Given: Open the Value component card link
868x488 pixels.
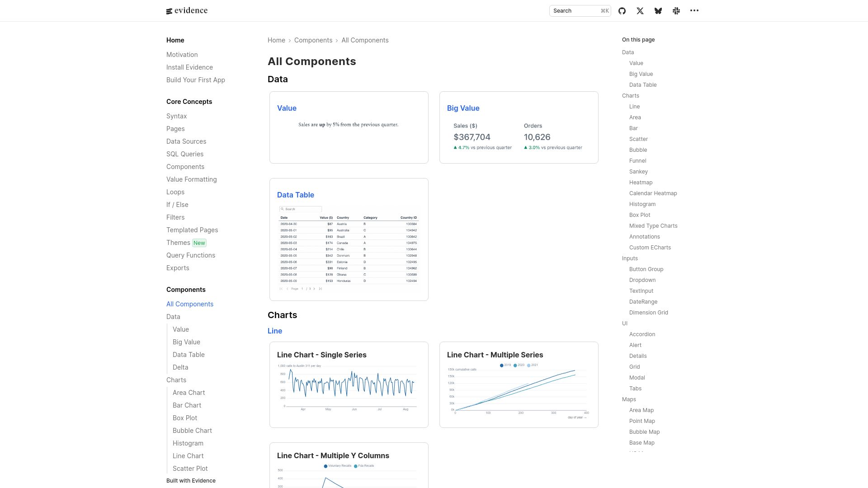Looking at the screenshot, I should (x=287, y=108).
